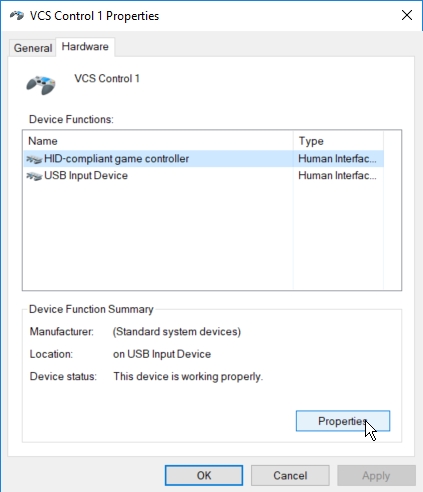
Task: Select the USB Input Device row icon
Action: point(34,176)
